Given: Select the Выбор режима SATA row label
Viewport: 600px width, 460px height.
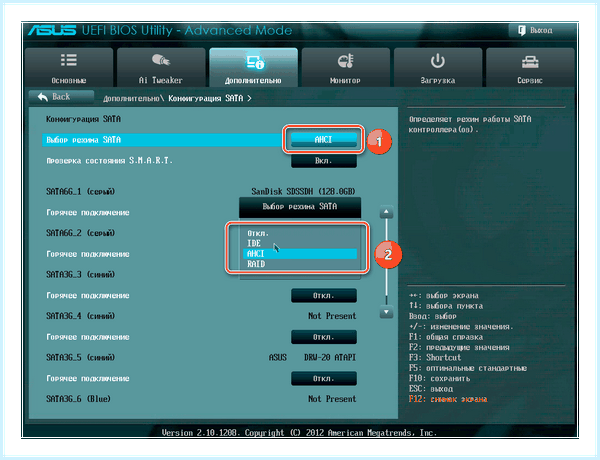Looking at the screenshot, I should 83,140.
